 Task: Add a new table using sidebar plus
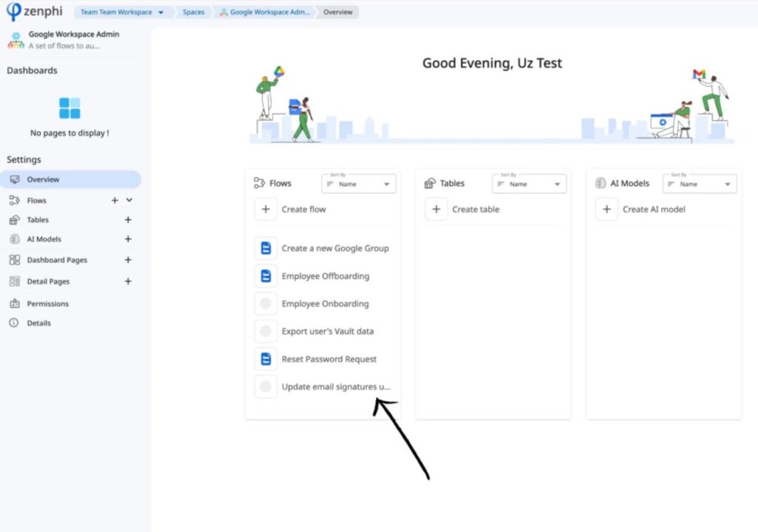click(x=127, y=220)
